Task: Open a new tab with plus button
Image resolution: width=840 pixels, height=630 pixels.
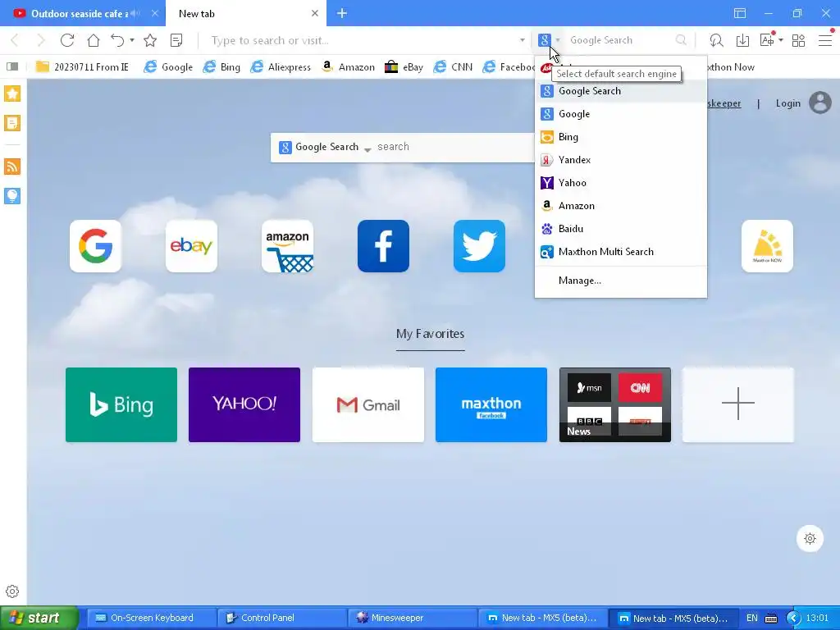Action: [342, 13]
